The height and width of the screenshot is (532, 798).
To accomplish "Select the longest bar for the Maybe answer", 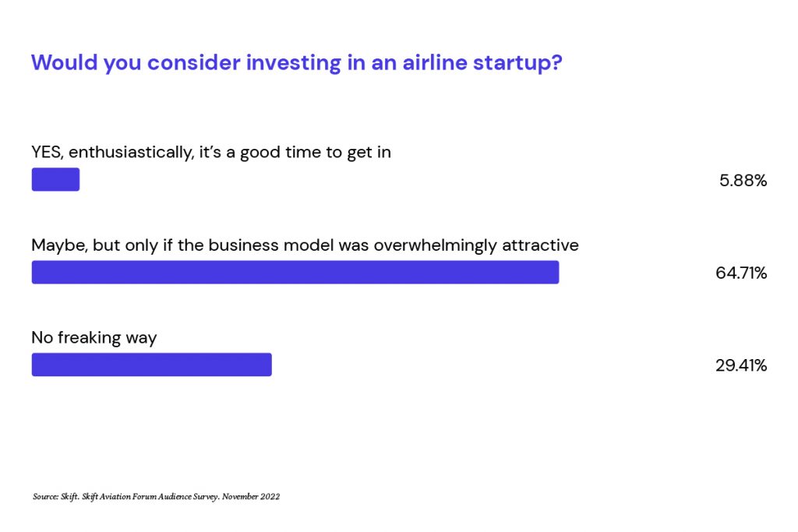I will click(295, 272).
